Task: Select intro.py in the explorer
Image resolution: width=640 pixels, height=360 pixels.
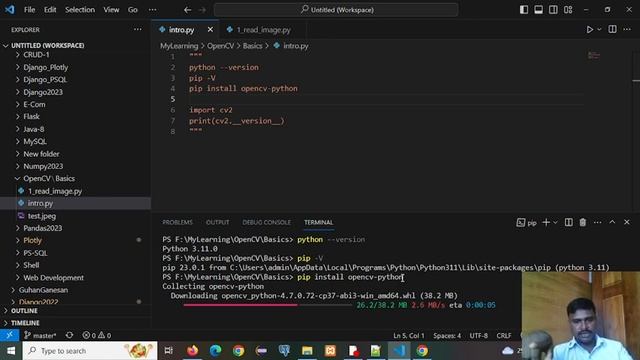Action: (x=75, y=203)
